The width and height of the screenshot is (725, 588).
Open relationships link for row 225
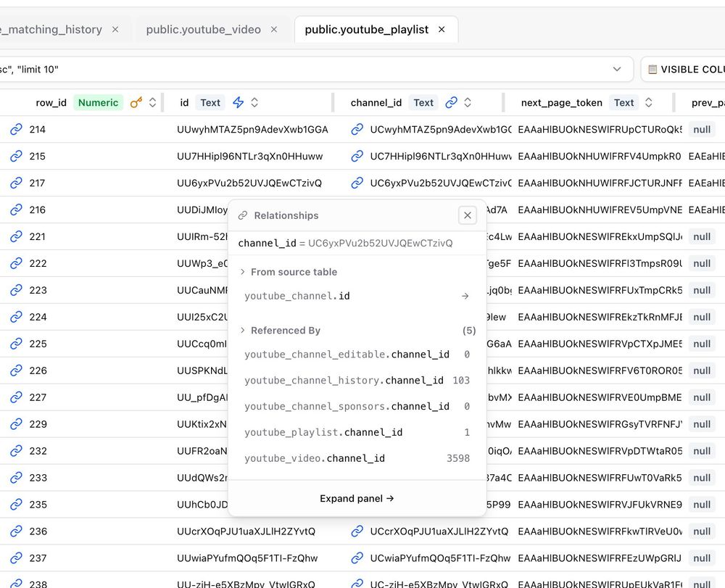(x=16, y=344)
